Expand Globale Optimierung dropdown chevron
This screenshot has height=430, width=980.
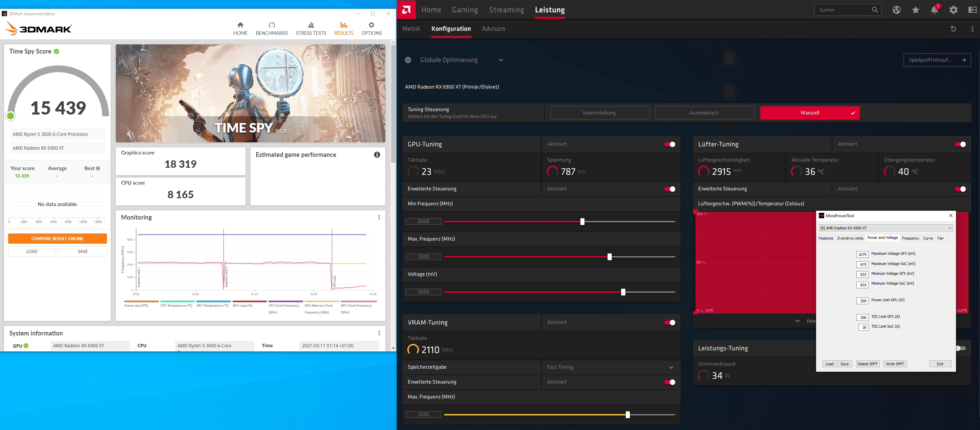(x=500, y=60)
